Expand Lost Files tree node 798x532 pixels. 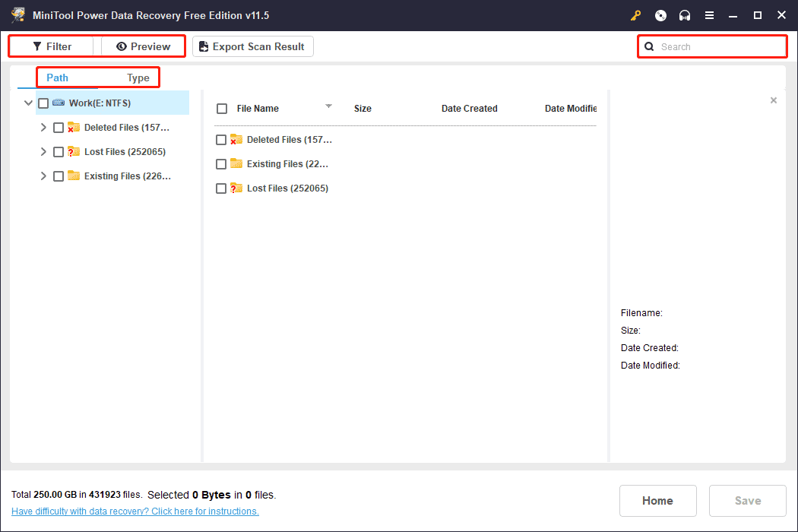coord(43,151)
